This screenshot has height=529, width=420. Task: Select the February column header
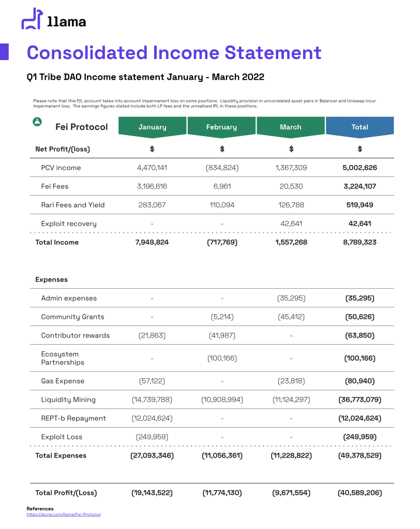pos(221,127)
